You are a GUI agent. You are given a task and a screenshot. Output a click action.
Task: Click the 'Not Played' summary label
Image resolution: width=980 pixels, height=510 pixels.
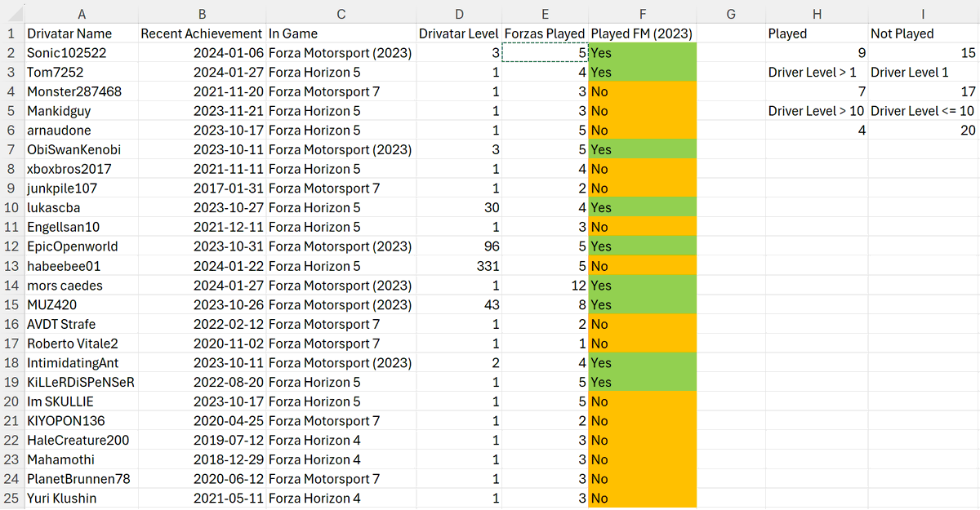pyautogui.click(x=924, y=33)
